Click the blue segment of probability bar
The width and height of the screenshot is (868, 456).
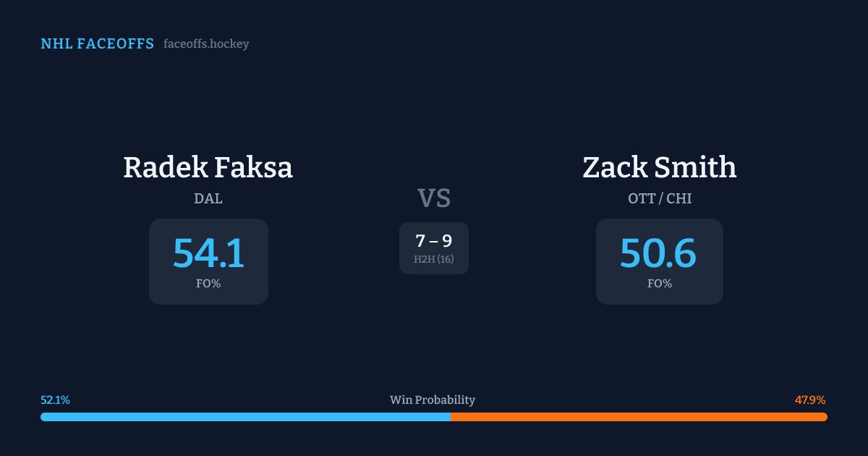[x=246, y=417]
